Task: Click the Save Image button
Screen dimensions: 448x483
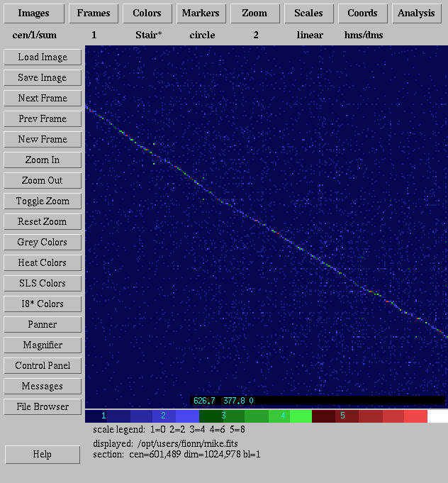Action: [x=43, y=77]
